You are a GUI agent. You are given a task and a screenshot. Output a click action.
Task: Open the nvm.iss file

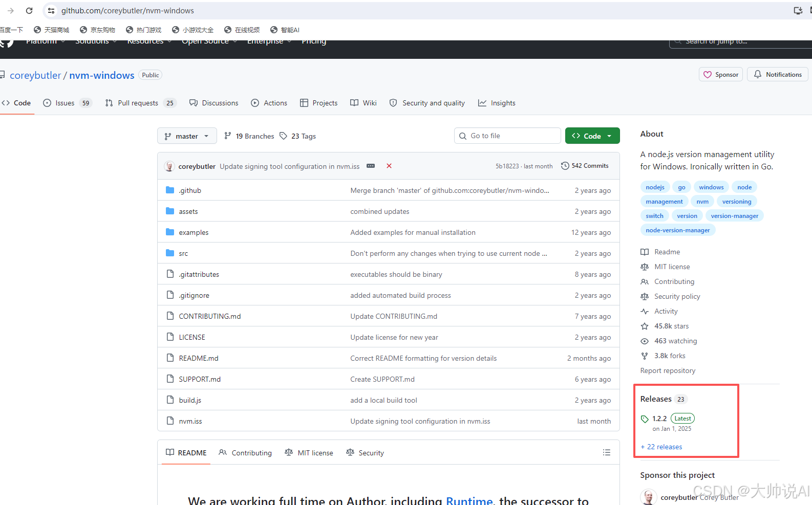point(190,421)
